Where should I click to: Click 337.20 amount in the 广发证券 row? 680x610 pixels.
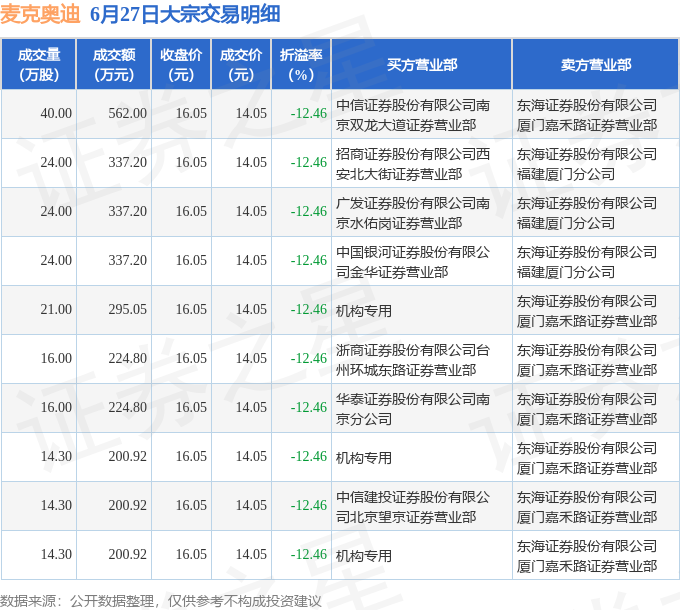128,212
